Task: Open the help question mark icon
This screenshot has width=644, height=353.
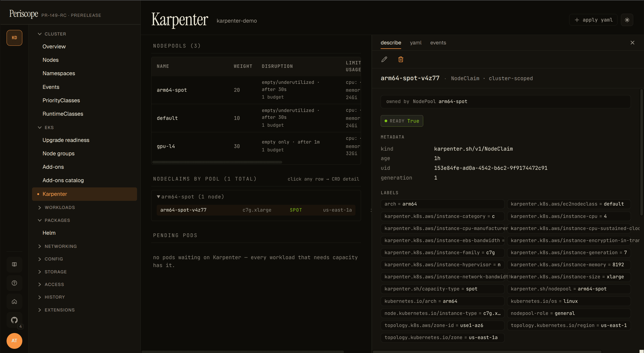Action: click(x=14, y=283)
